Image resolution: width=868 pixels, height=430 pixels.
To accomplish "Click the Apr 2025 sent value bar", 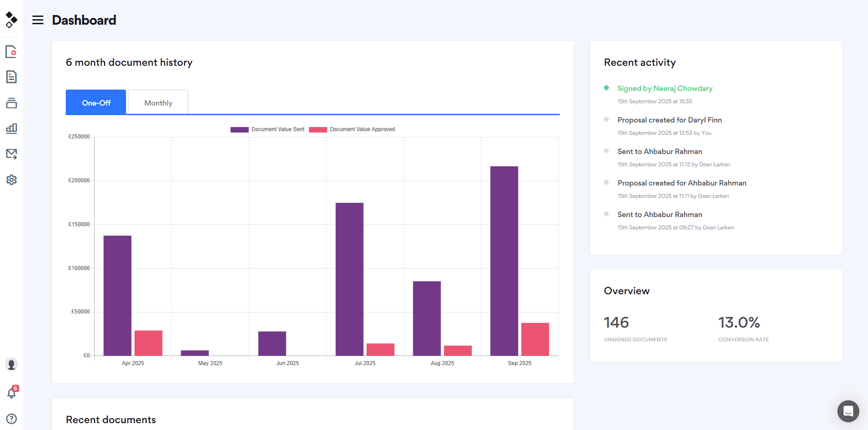I will tap(117, 296).
